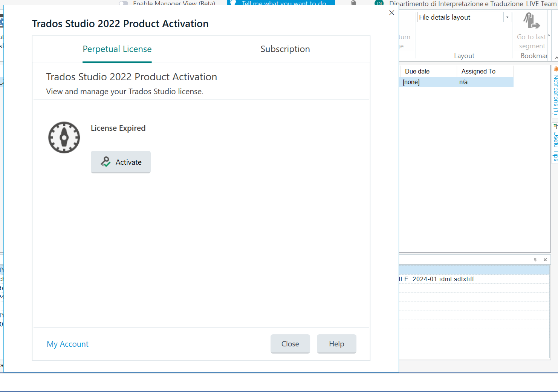This screenshot has height=392, width=558.
Task: Expand the File details layout dropdown
Action: point(507,17)
